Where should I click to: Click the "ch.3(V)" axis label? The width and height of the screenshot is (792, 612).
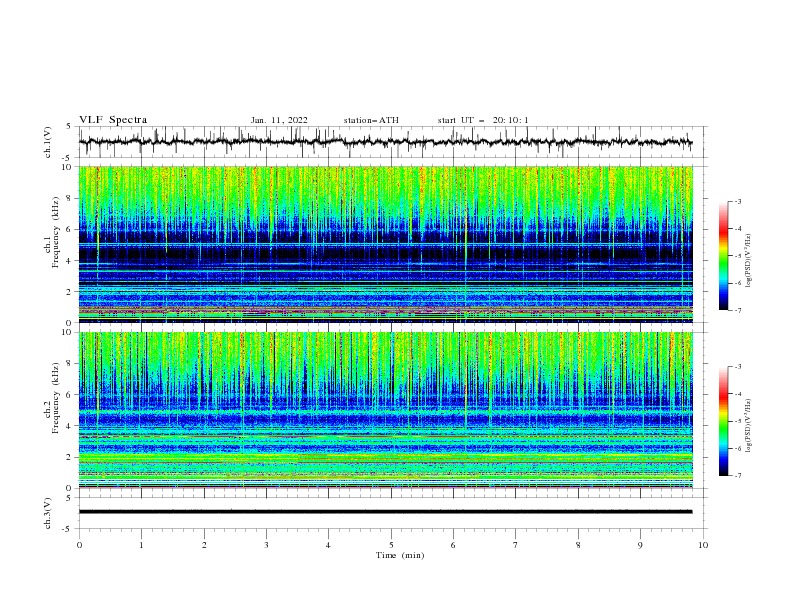[x=48, y=513]
